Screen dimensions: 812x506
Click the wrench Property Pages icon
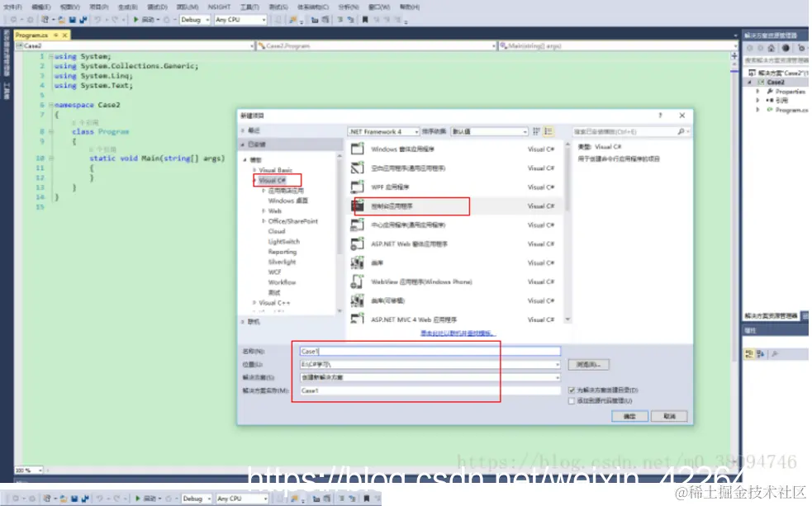775,354
